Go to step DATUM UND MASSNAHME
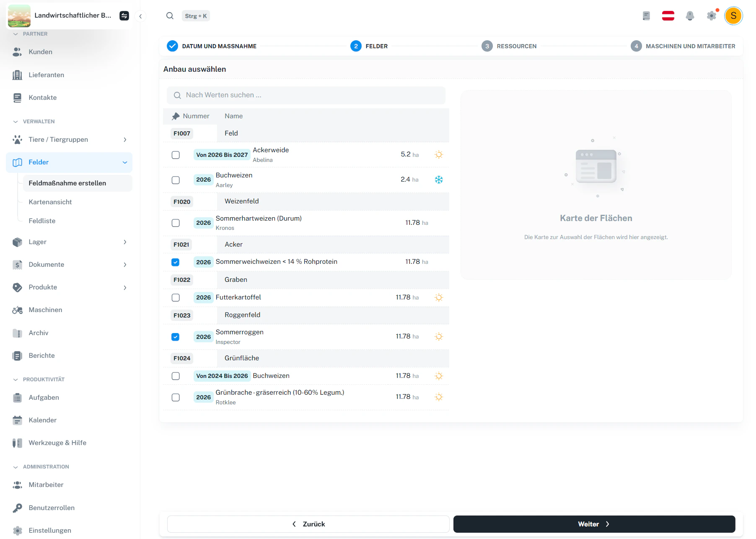This screenshot has height=539, width=756. [212, 46]
